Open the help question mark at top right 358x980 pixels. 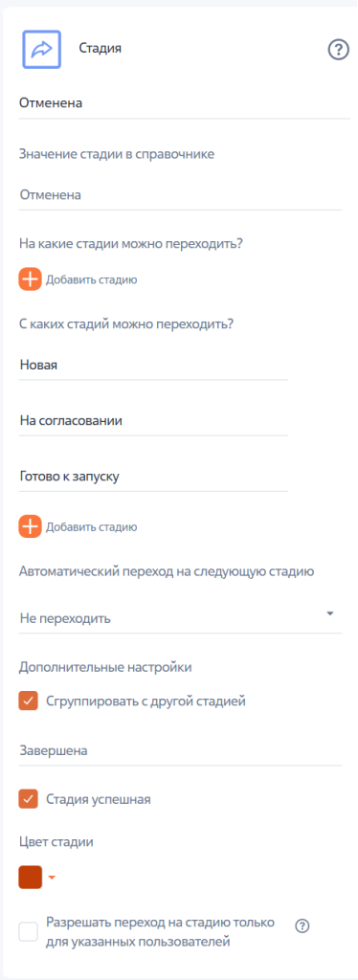click(338, 50)
